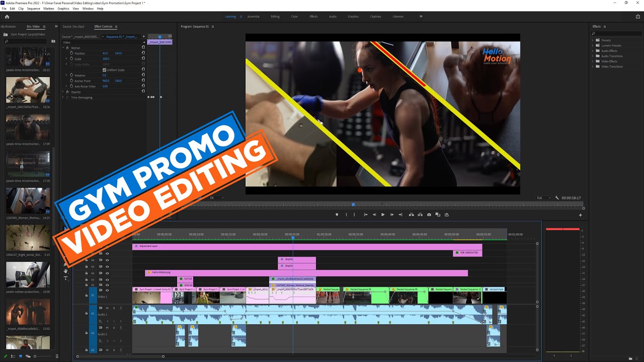Viewport: 644px width, 362px height.
Task: Toggle track output for the V1 track
Action: point(107,291)
